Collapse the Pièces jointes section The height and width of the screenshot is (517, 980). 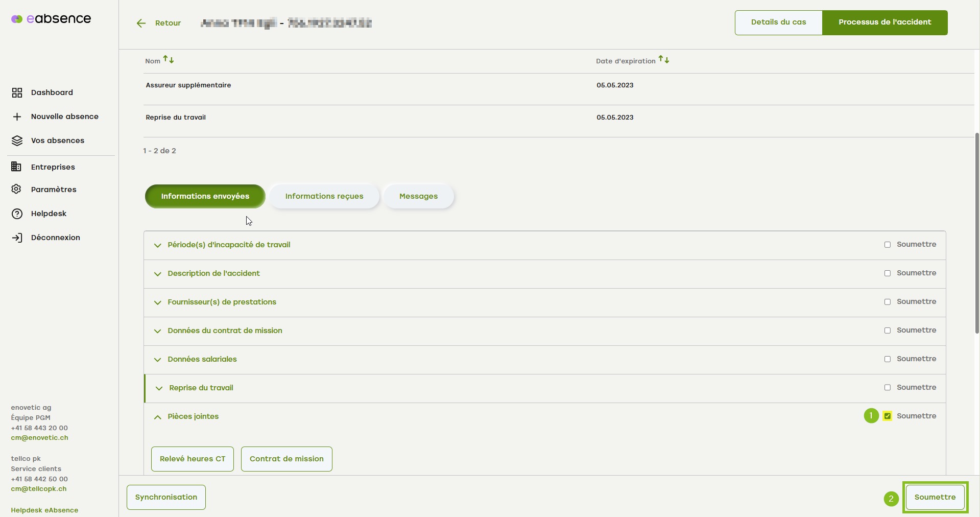pos(158,417)
